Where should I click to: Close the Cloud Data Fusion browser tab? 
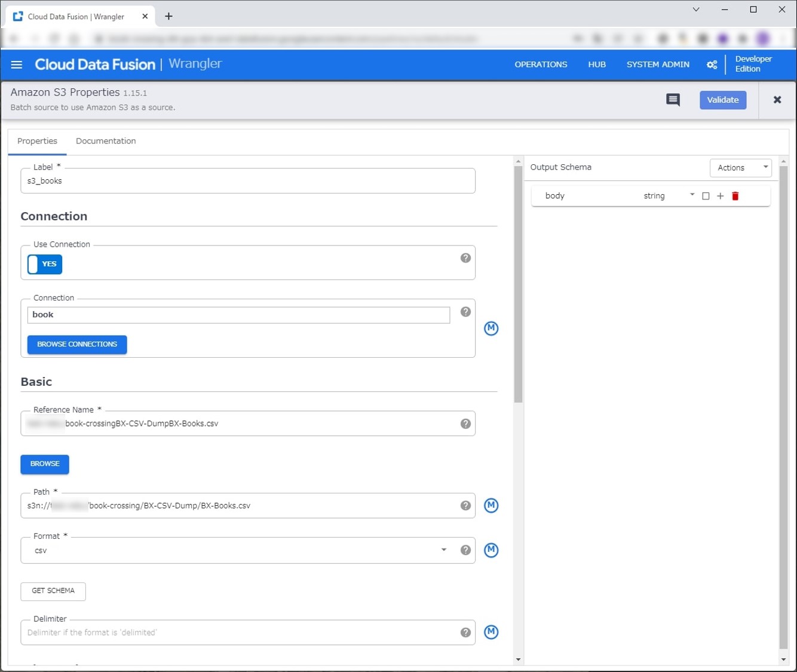145,17
